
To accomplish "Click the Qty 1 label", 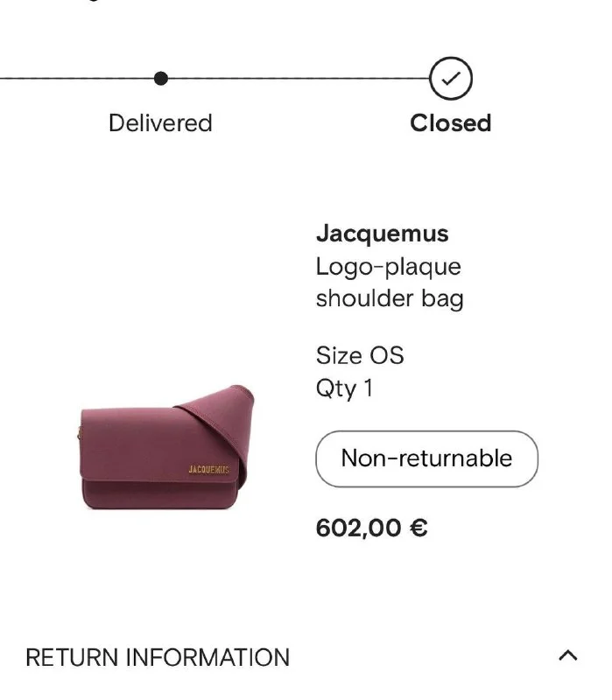I will (x=344, y=388).
